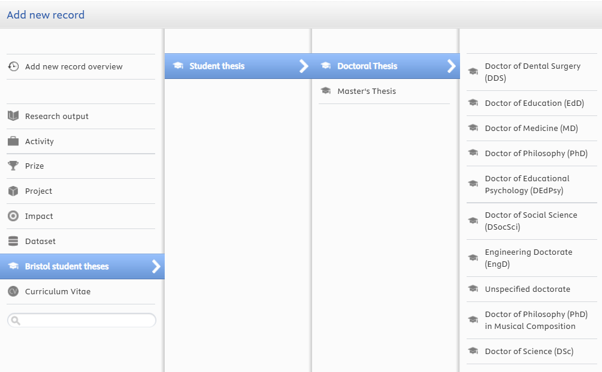Click the cap icon beside Doctor of Medicine (MD)
602x372 pixels.
[x=473, y=127]
